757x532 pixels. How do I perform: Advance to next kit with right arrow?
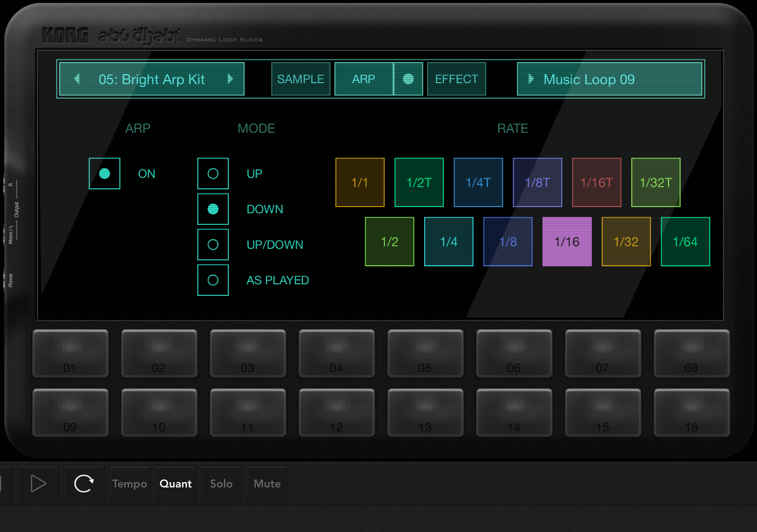[230, 79]
